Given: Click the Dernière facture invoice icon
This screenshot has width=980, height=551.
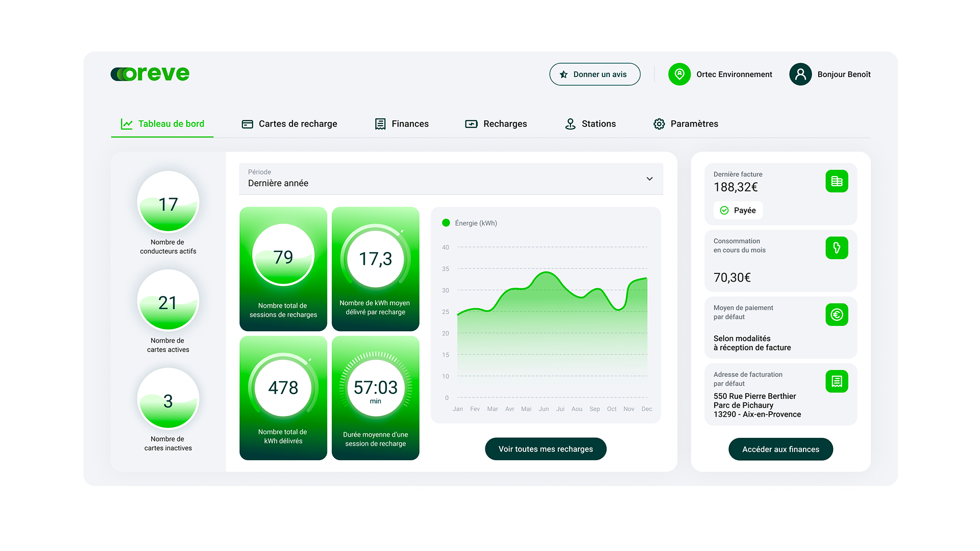Looking at the screenshot, I should pos(837,181).
